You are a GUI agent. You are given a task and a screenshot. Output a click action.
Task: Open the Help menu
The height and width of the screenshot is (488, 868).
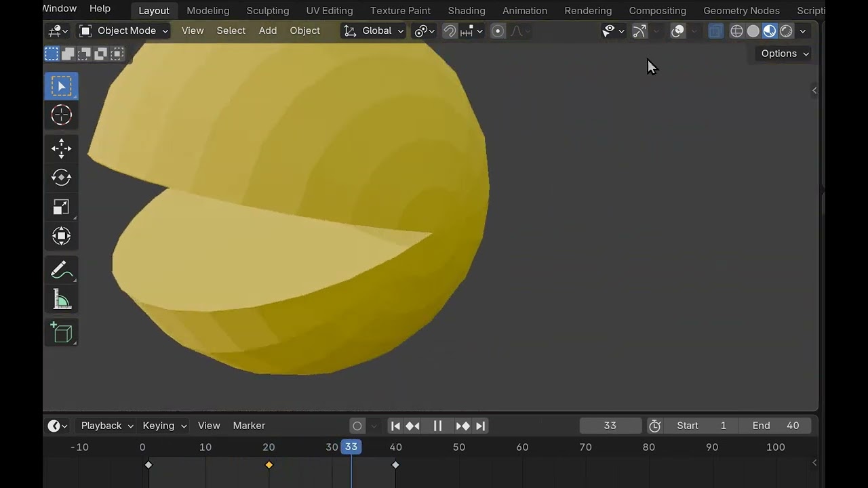[100, 9]
